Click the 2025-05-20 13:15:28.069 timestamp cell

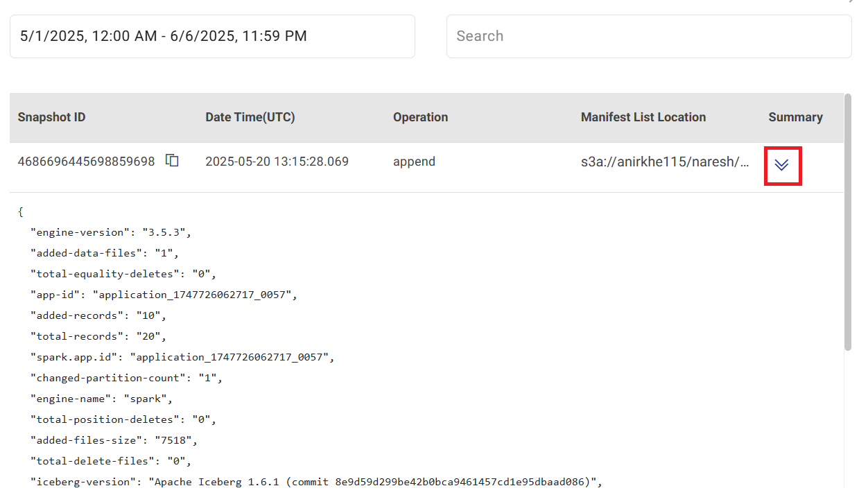277,162
